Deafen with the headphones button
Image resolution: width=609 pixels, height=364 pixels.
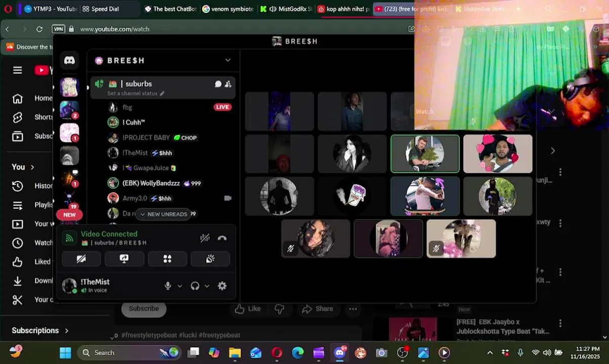(x=195, y=286)
